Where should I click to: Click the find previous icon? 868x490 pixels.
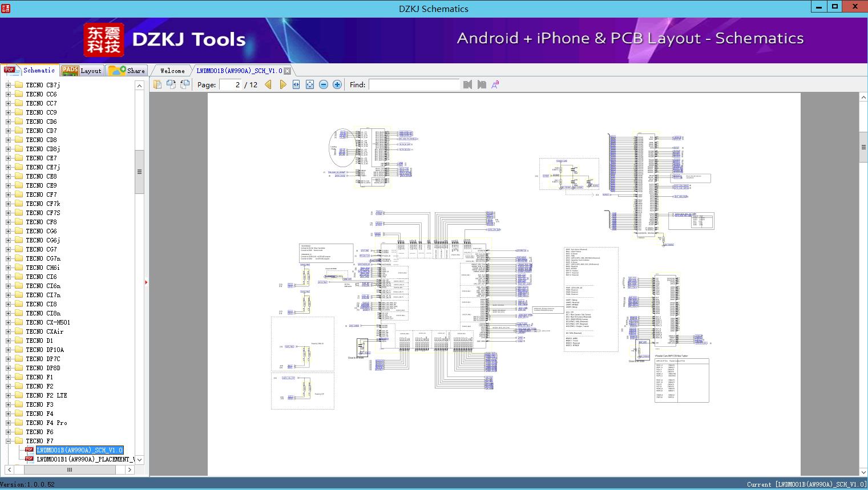point(468,85)
